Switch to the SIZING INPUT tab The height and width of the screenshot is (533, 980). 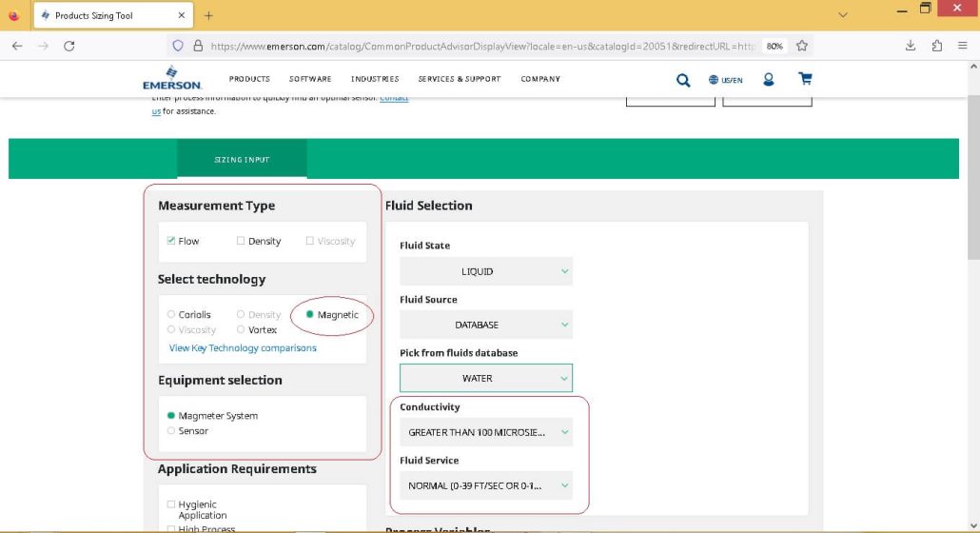coord(242,159)
